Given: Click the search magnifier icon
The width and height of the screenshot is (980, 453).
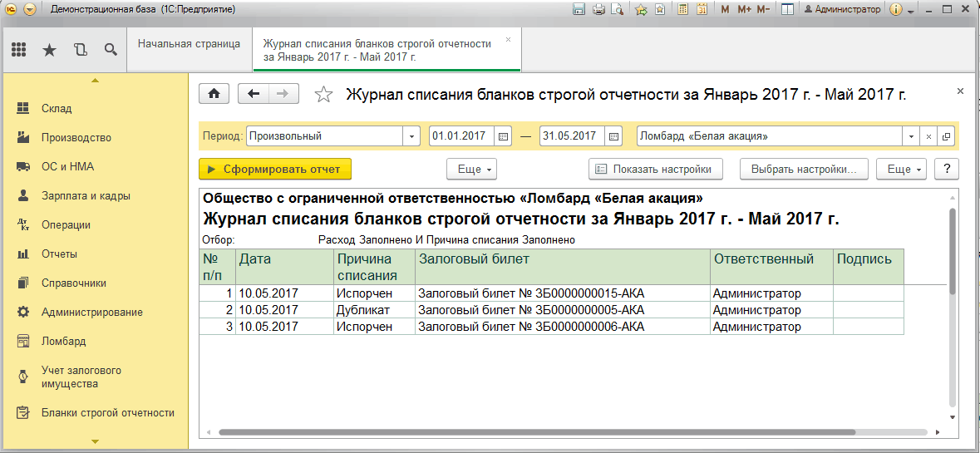Looking at the screenshot, I should (x=111, y=50).
